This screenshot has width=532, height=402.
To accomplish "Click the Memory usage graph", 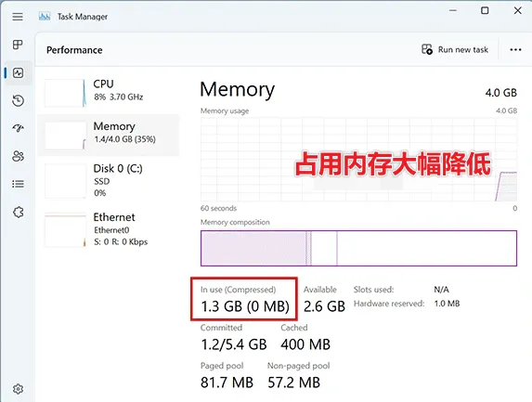I will point(358,160).
